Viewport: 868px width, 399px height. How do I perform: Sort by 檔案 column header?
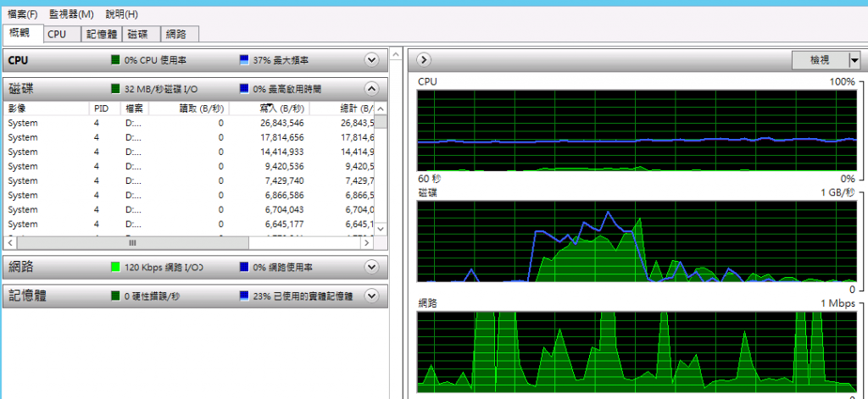(x=135, y=108)
